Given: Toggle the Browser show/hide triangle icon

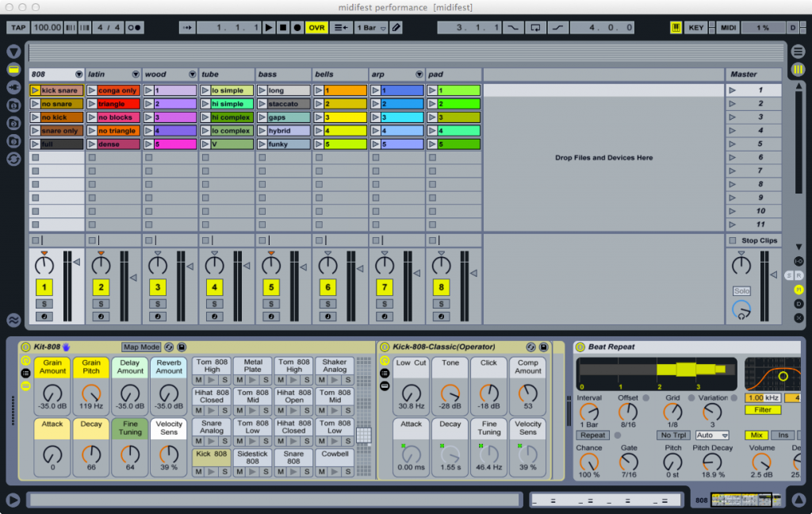Looking at the screenshot, I should 14,52.
